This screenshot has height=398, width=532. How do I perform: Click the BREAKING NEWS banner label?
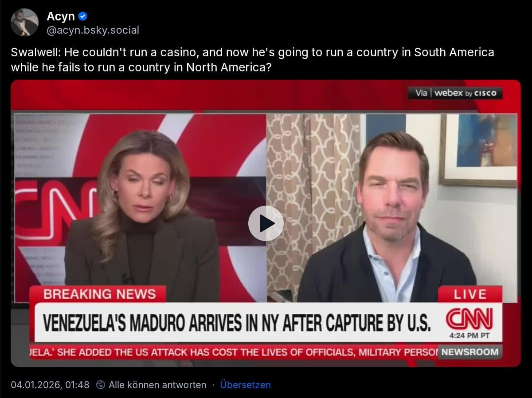point(99,294)
